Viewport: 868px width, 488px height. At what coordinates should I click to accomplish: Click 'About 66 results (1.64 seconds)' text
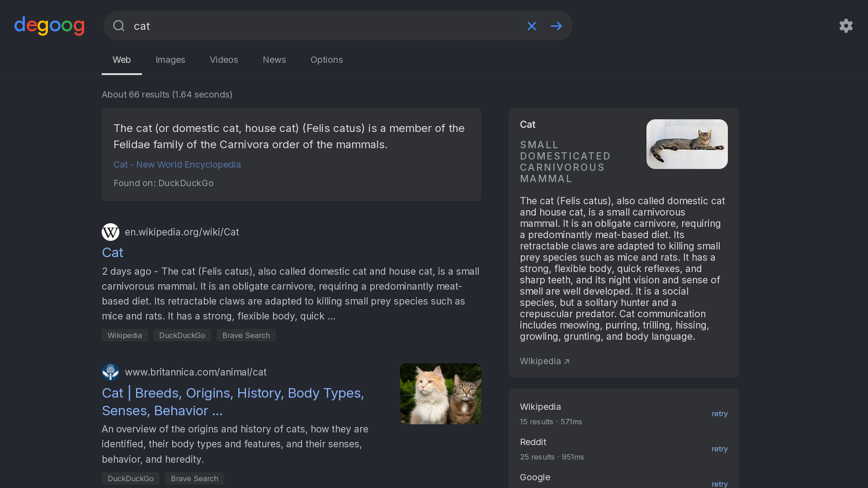click(x=167, y=94)
